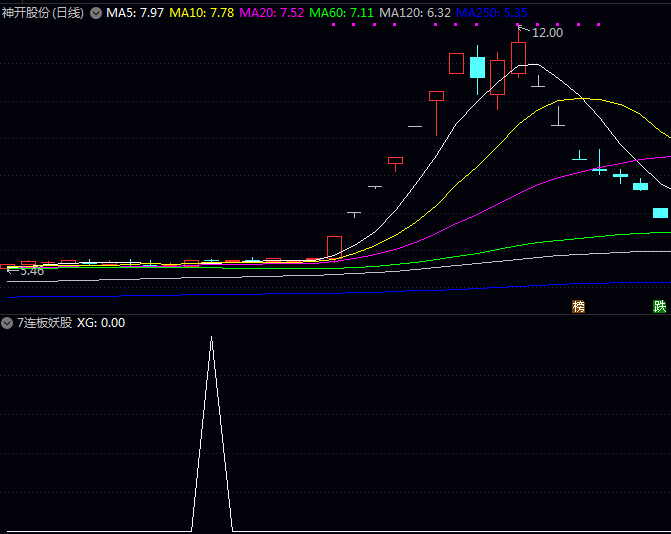671x534 pixels.
Task: Click the MA20: 7.52 label
Action: (x=271, y=13)
